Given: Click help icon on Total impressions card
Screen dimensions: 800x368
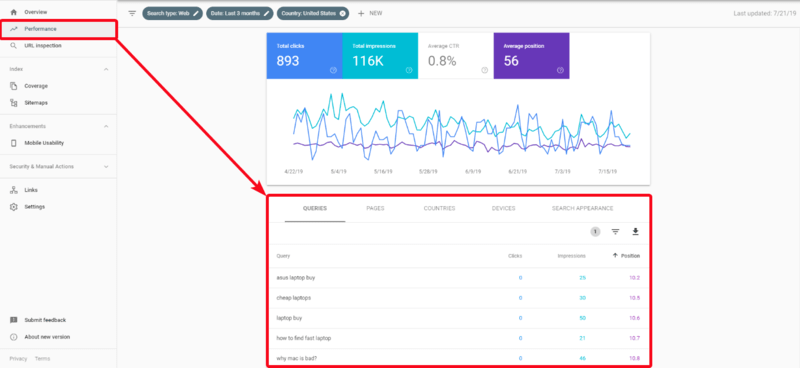Looking at the screenshot, I should (x=409, y=70).
